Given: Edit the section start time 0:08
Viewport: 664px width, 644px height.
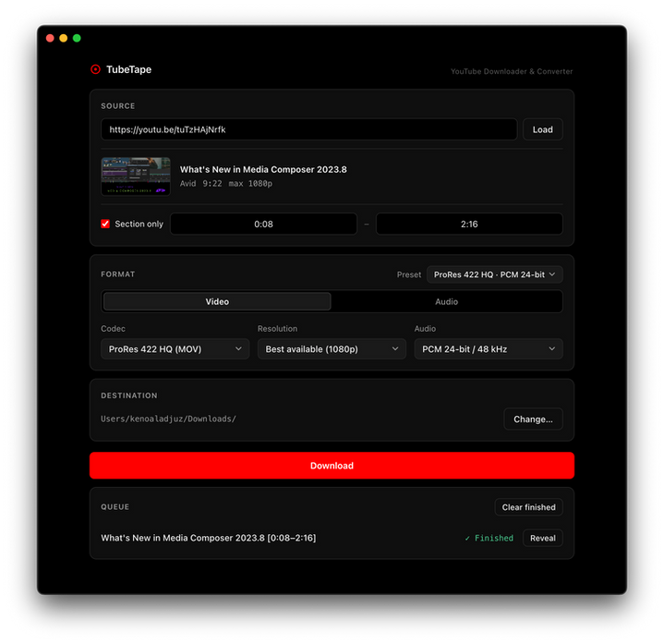Looking at the screenshot, I should point(263,224).
